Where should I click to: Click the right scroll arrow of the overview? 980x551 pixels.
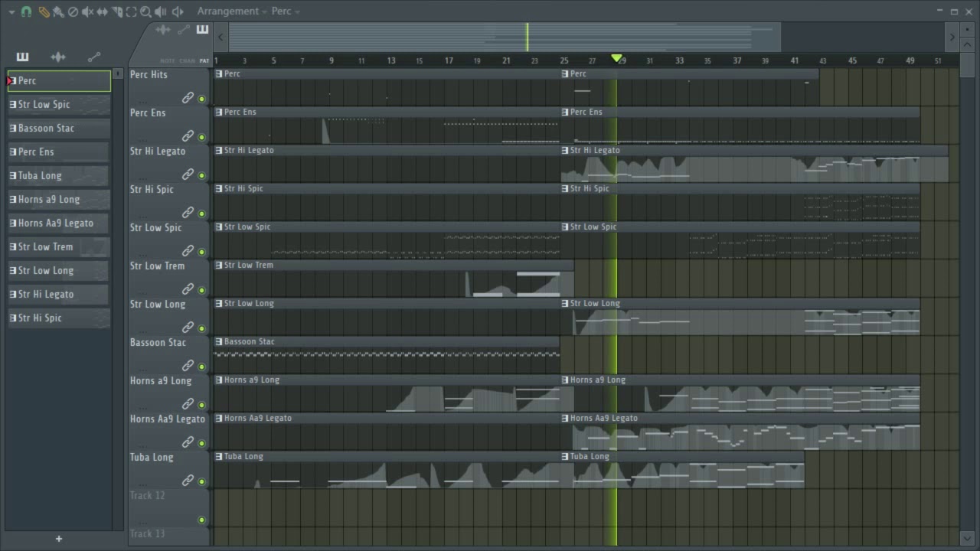(x=952, y=37)
